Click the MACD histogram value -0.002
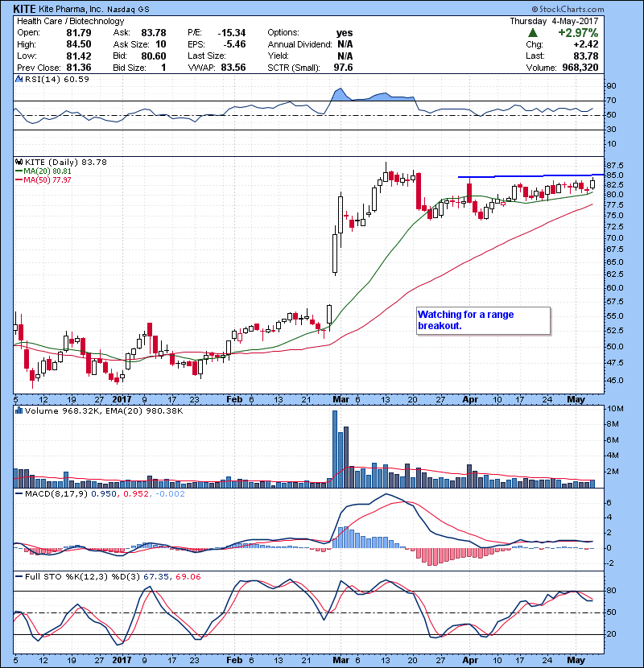This screenshot has width=644, height=668. (170, 494)
